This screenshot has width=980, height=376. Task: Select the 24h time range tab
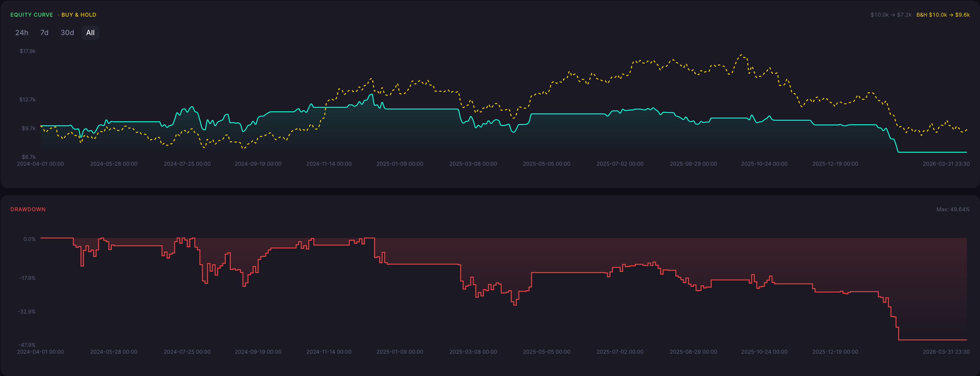22,33
